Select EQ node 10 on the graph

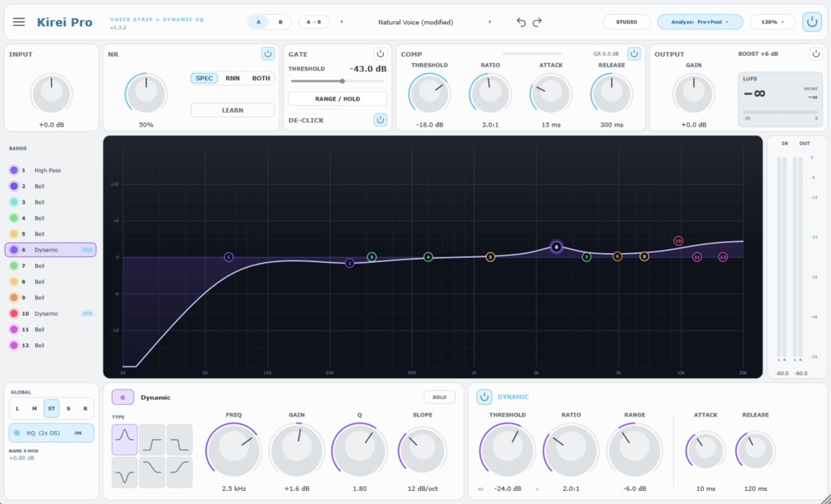(x=678, y=241)
